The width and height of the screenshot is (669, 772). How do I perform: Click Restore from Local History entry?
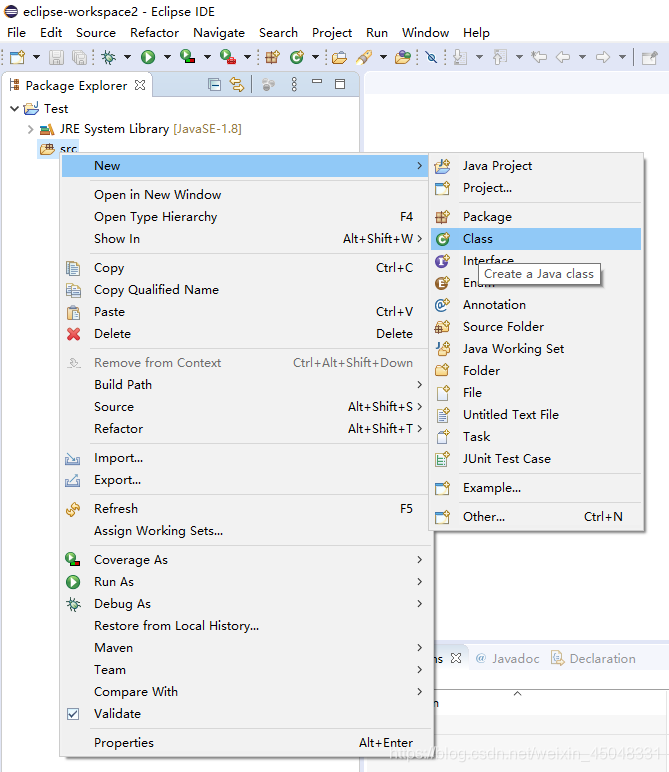246,625
